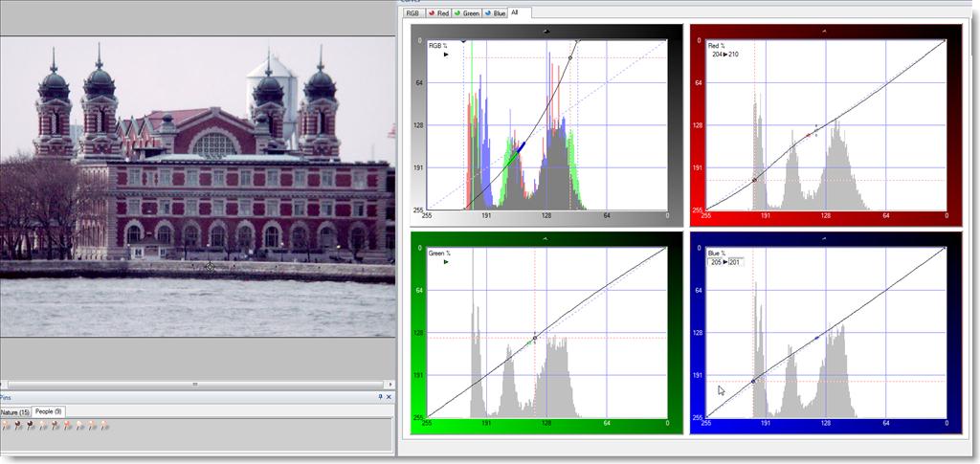Select the eighth pin in People tab
The image size is (980, 464).
pyautogui.click(x=93, y=426)
